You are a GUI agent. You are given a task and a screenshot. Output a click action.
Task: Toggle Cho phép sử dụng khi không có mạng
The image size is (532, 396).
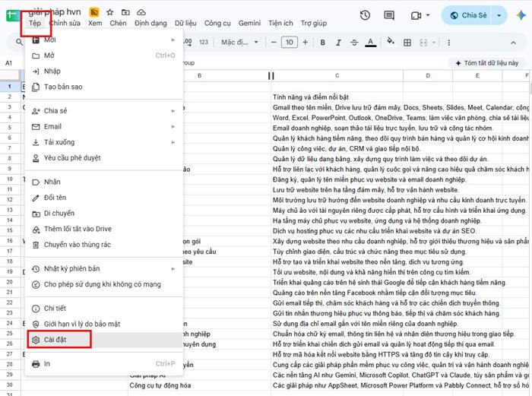tap(104, 284)
